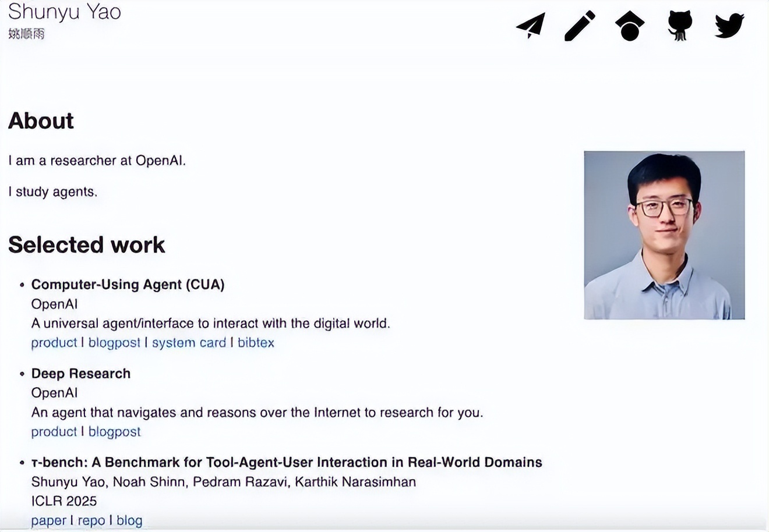Open the CUA bibtex link

click(256, 343)
